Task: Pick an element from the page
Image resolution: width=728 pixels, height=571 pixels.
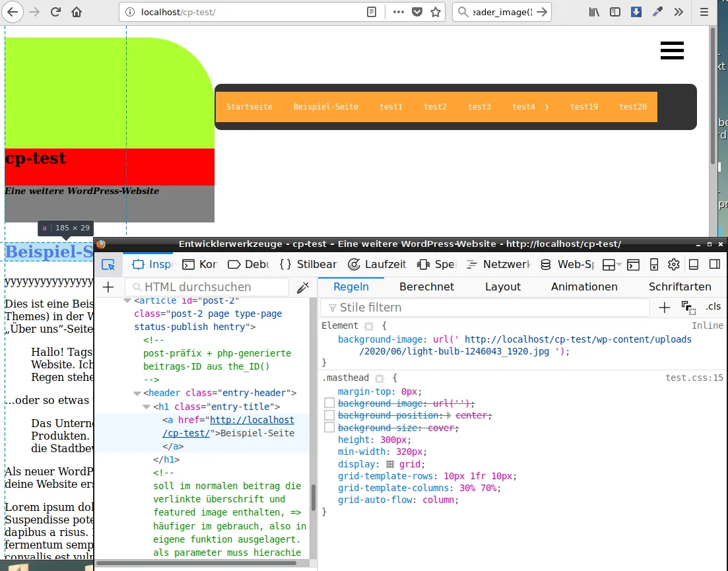Action: click(108, 265)
